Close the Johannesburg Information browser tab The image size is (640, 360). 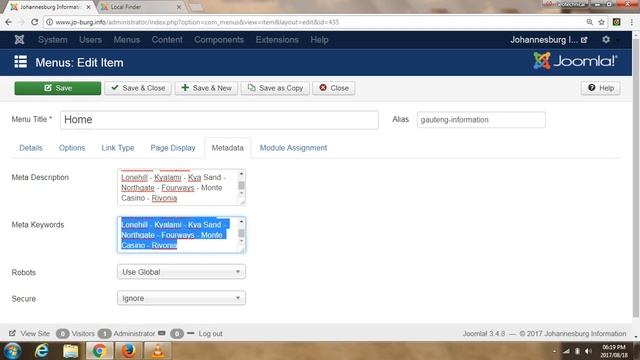(x=89, y=7)
